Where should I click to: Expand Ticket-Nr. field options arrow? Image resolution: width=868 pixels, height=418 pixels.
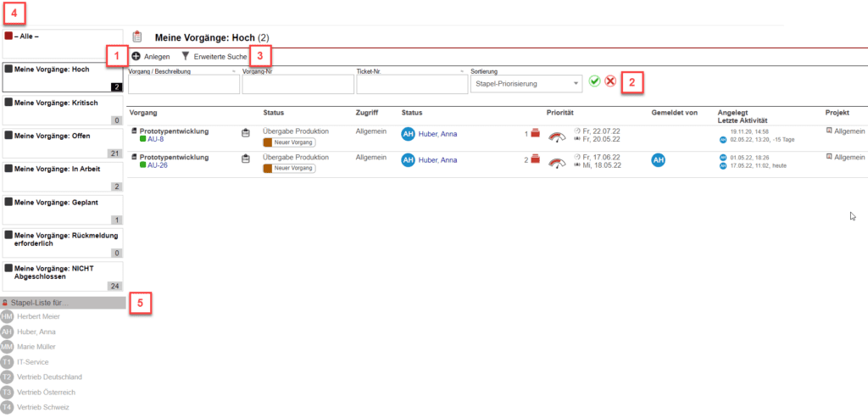pyautogui.click(x=462, y=72)
